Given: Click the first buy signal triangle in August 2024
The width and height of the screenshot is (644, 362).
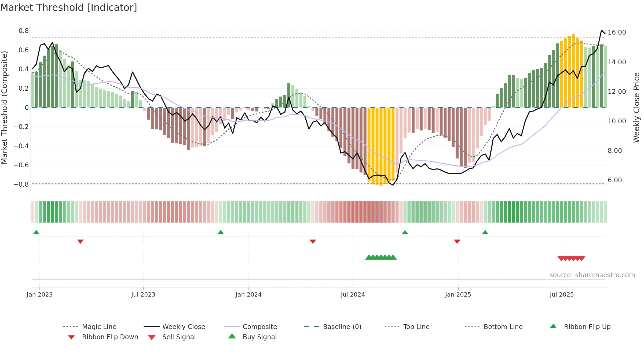Looking at the screenshot, I should (369, 257).
